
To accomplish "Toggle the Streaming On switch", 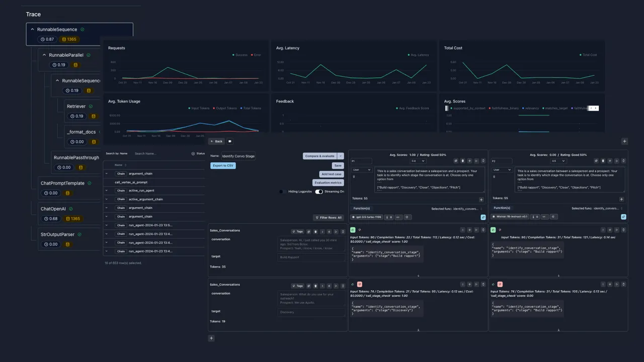I will tap(319, 192).
